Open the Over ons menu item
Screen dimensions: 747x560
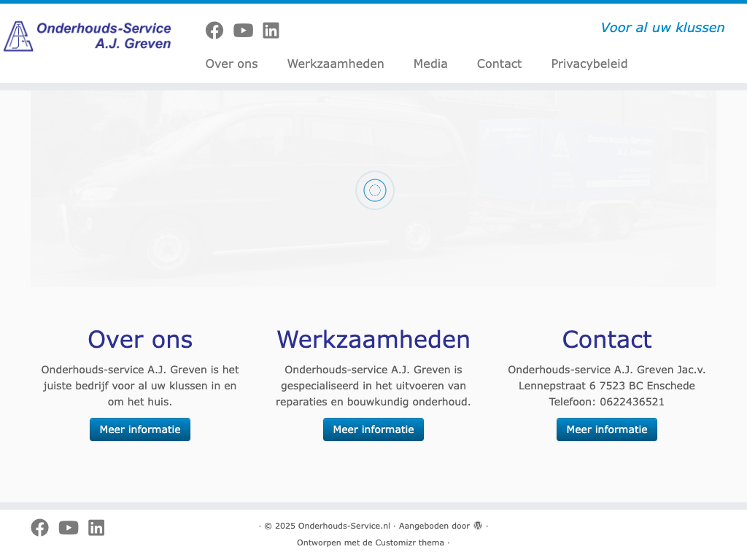click(x=231, y=63)
